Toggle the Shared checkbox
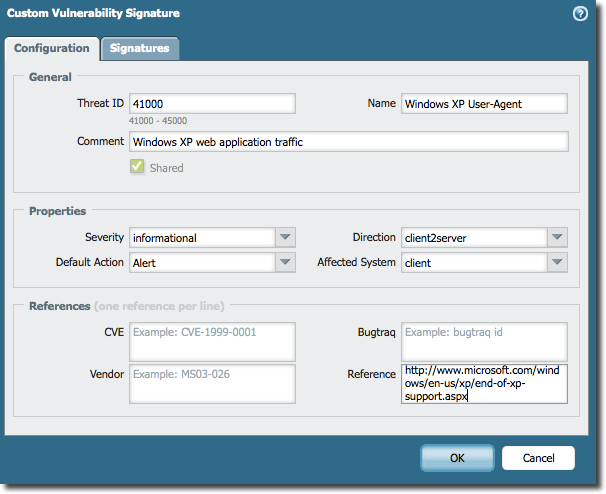606x494 pixels. 137,167
